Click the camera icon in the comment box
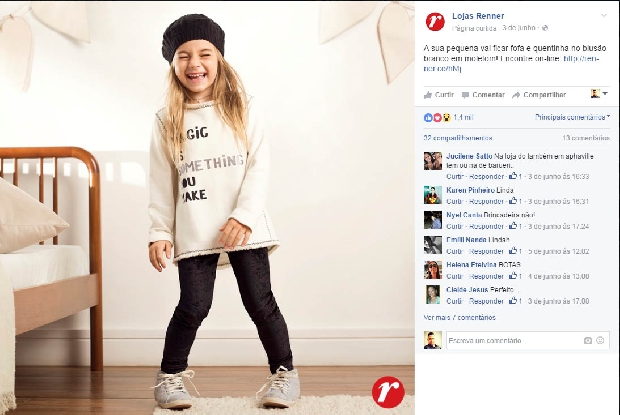The height and width of the screenshot is (415, 620). point(588,340)
